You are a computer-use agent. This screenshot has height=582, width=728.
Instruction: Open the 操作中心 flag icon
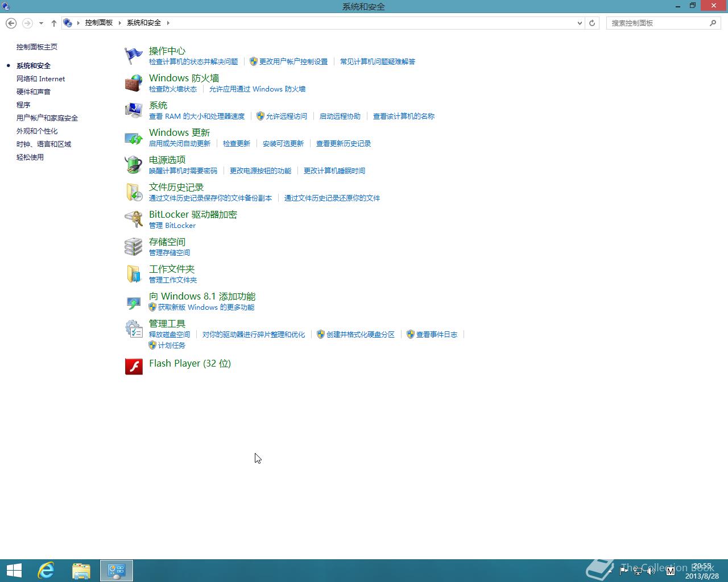[134, 56]
